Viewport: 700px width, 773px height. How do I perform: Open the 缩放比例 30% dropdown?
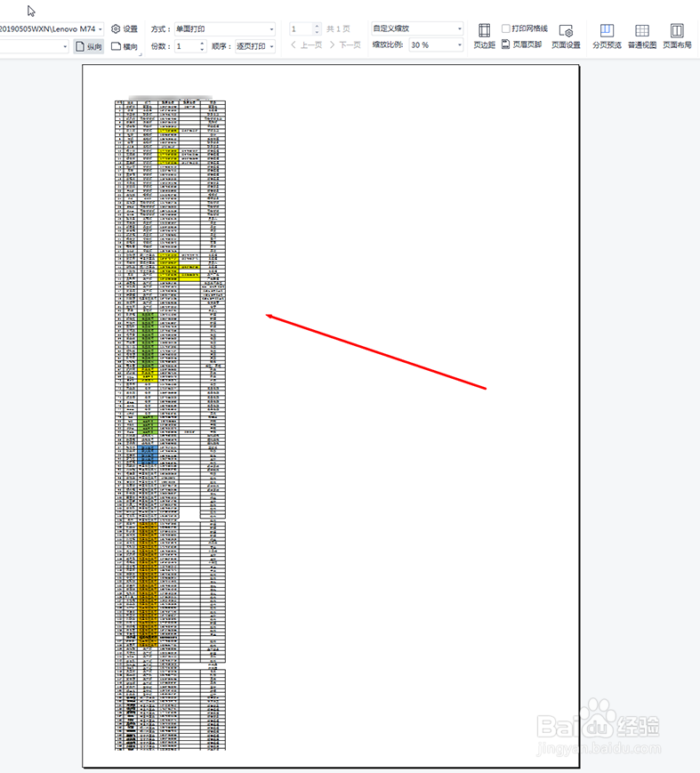[x=436, y=44]
